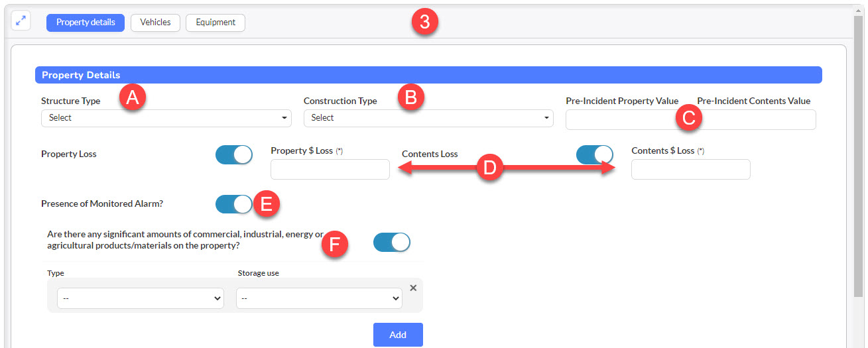Toggle the commercial materials on property switch
868x348 pixels.
392,243
